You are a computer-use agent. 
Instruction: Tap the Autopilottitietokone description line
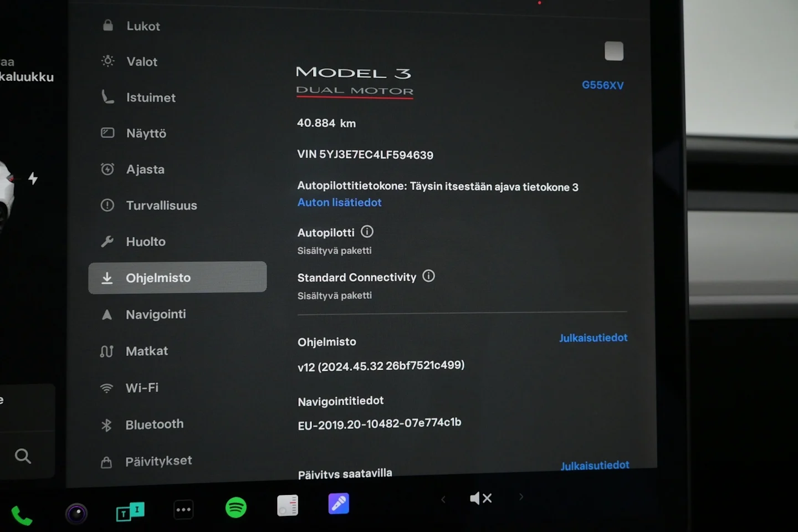coord(438,186)
